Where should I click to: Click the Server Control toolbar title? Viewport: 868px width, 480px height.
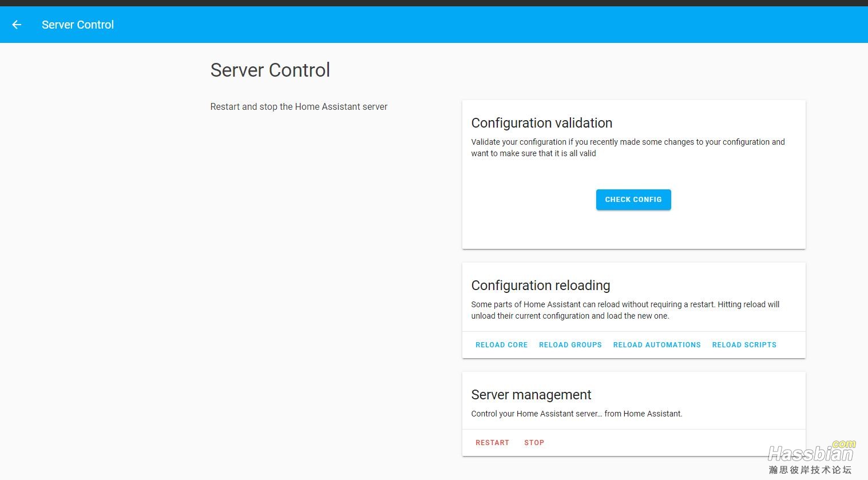pyautogui.click(x=78, y=25)
